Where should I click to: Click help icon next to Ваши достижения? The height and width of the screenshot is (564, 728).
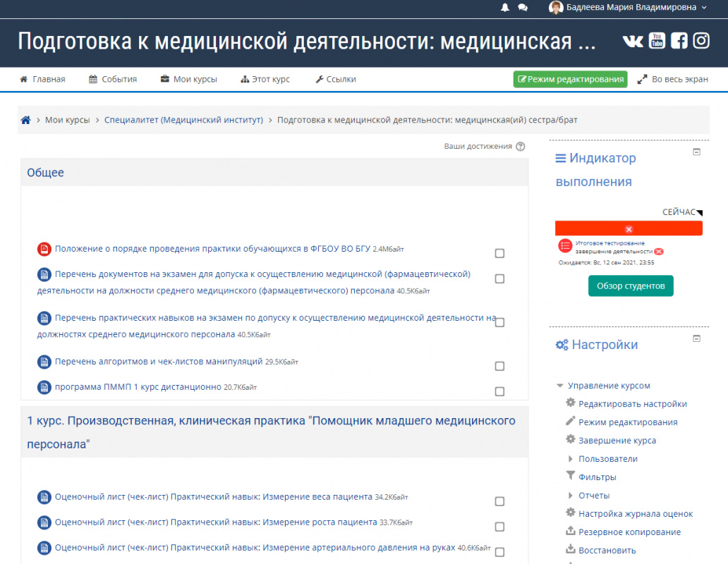pos(521,147)
